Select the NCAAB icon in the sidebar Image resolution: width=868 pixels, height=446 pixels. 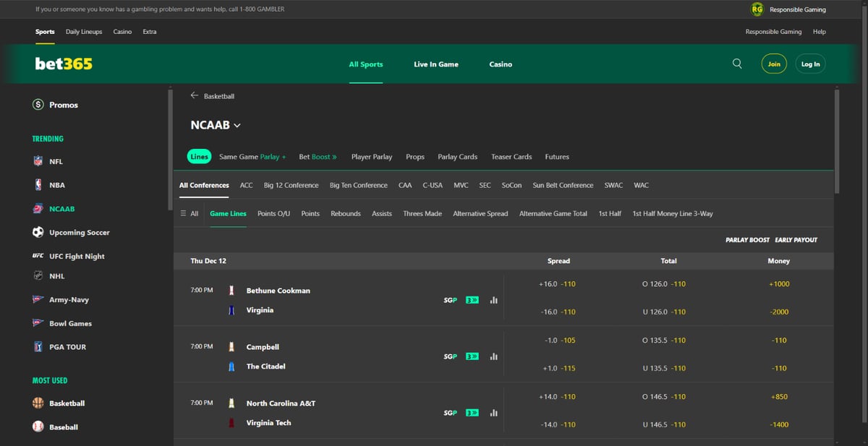pos(38,209)
